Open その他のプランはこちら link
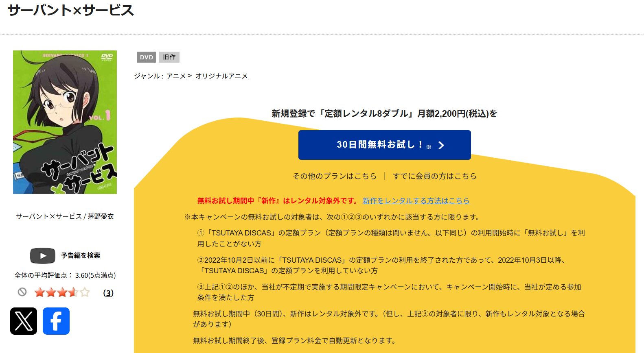Viewport: 644px width, 353px height. (x=335, y=176)
